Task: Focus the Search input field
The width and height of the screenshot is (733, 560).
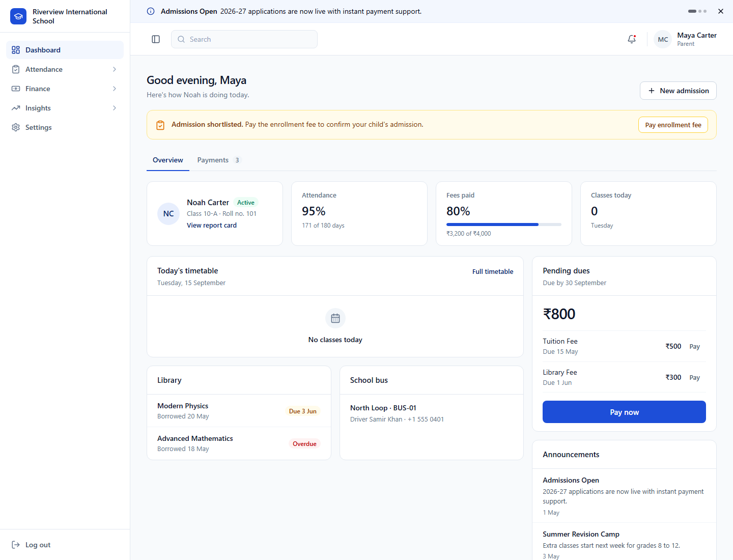Action: click(x=244, y=39)
